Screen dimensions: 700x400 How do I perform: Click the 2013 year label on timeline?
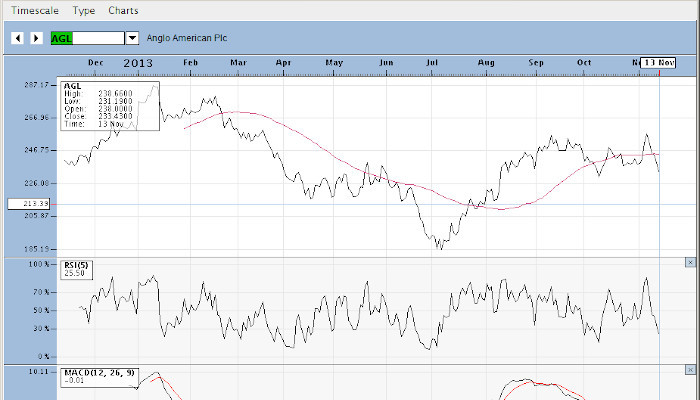139,62
